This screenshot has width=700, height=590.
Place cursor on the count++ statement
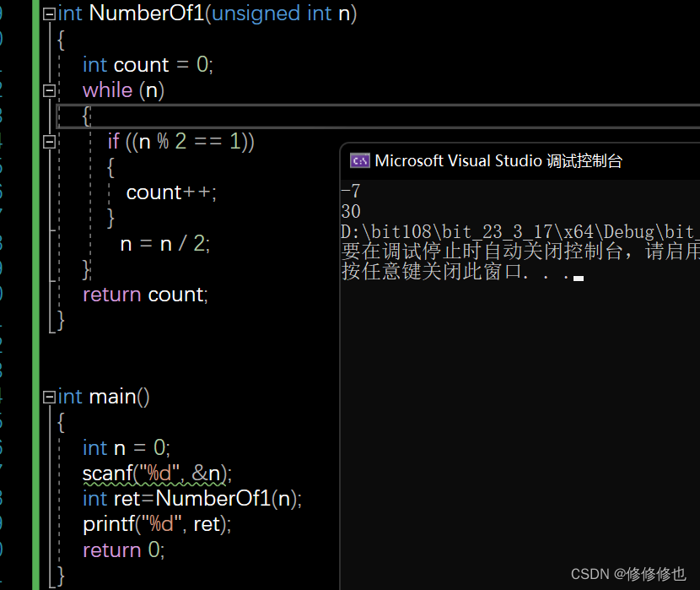pyautogui.click(x=170, y=192)
